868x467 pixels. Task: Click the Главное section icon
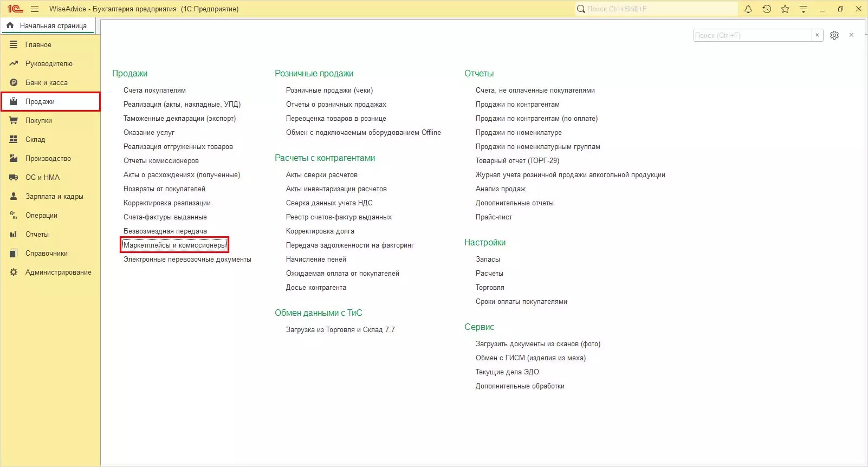pos(14,44)
